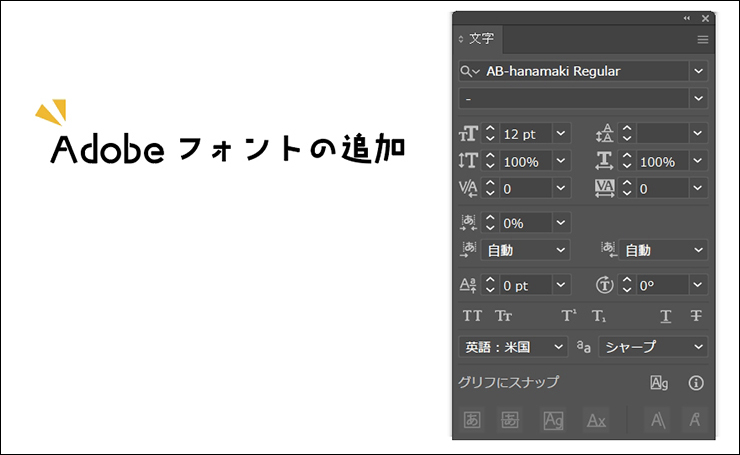
Task: Open the 英語：米国 language dropdown
Action: tap(559, 347)
